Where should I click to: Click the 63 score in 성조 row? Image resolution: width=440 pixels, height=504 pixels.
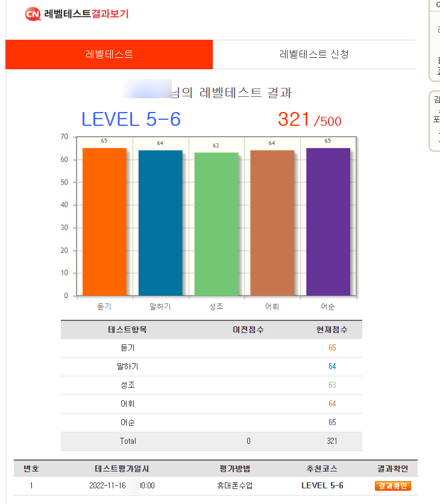332,385
